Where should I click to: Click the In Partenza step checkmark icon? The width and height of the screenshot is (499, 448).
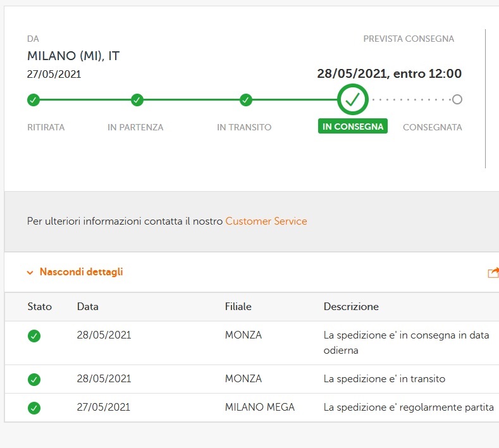coord(137,99)
